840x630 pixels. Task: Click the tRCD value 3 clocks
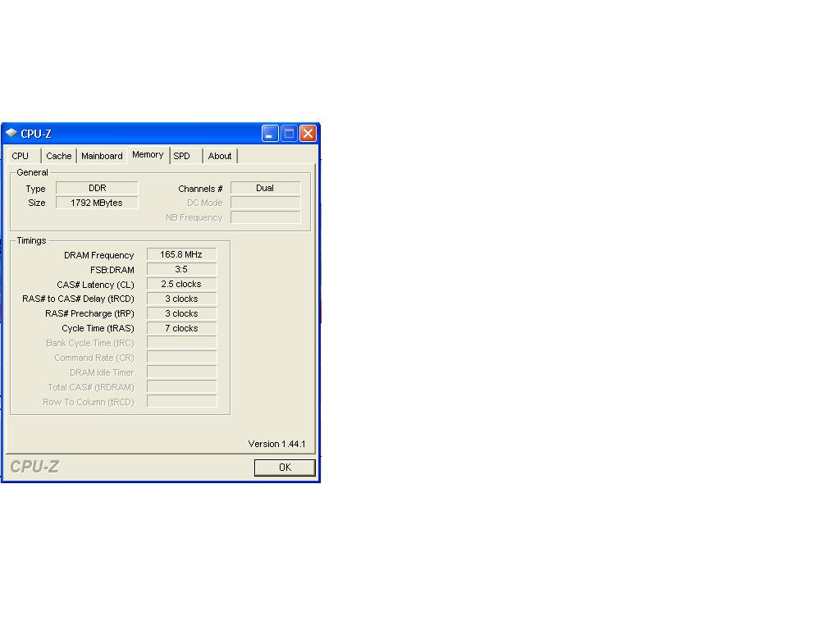(x=181, y=299)
